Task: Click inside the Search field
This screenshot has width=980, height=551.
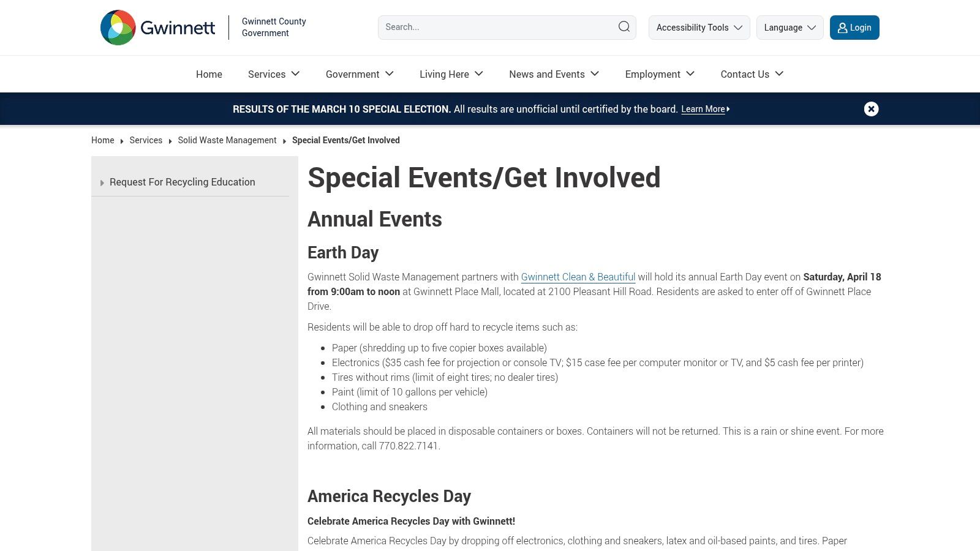Action: [x=490, y=27]
